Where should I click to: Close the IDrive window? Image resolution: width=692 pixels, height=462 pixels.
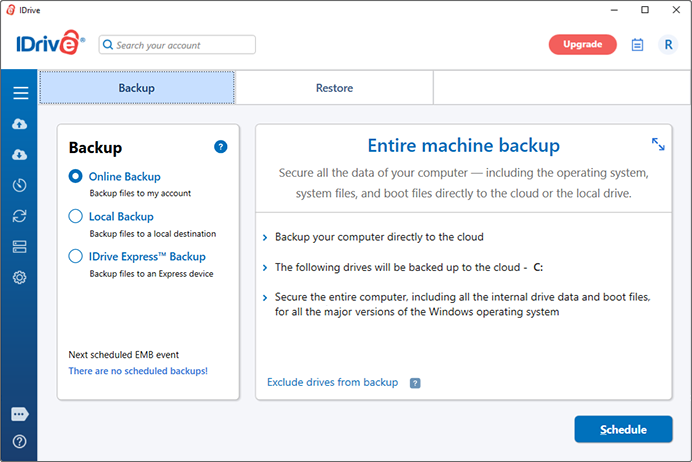(x=676, y=10)
